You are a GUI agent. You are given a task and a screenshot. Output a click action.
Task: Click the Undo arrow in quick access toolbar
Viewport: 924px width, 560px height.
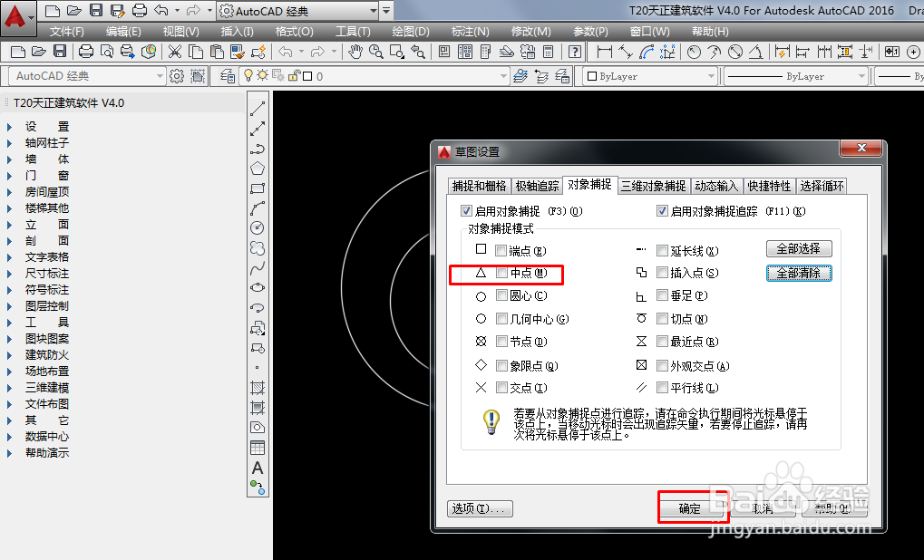point(160,10)
